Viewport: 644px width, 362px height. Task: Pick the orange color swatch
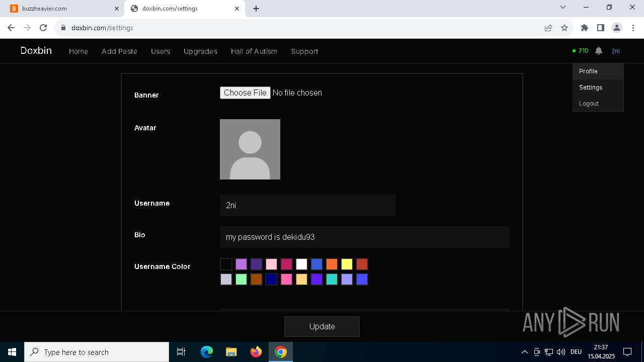click(x=332, y=264)
